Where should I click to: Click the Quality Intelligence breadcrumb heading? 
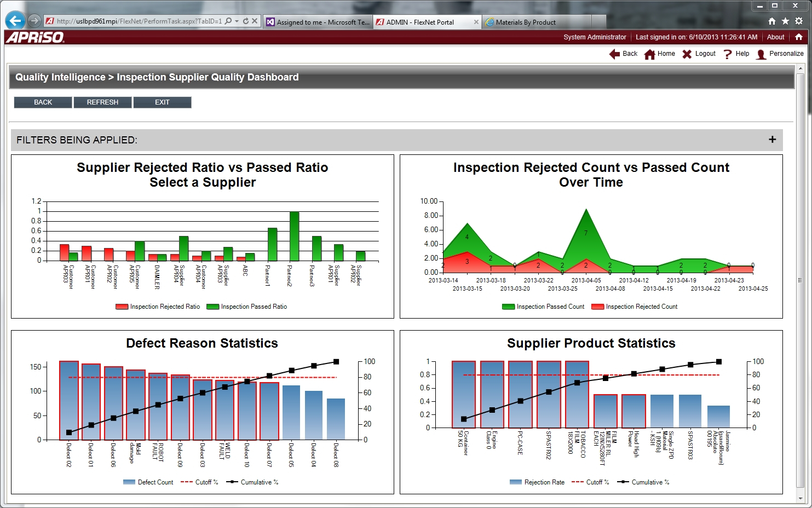pyautogui.click(x=60, y=77)
